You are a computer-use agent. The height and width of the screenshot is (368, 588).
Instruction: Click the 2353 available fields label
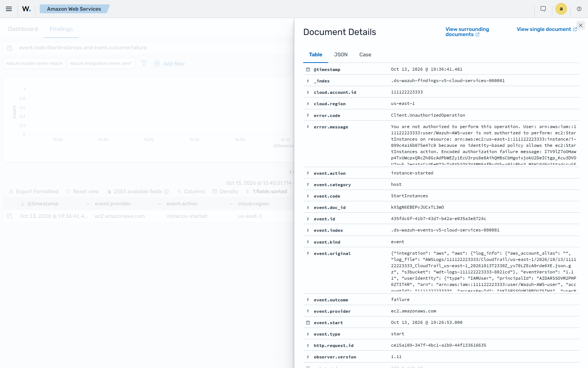coord(138,192)
